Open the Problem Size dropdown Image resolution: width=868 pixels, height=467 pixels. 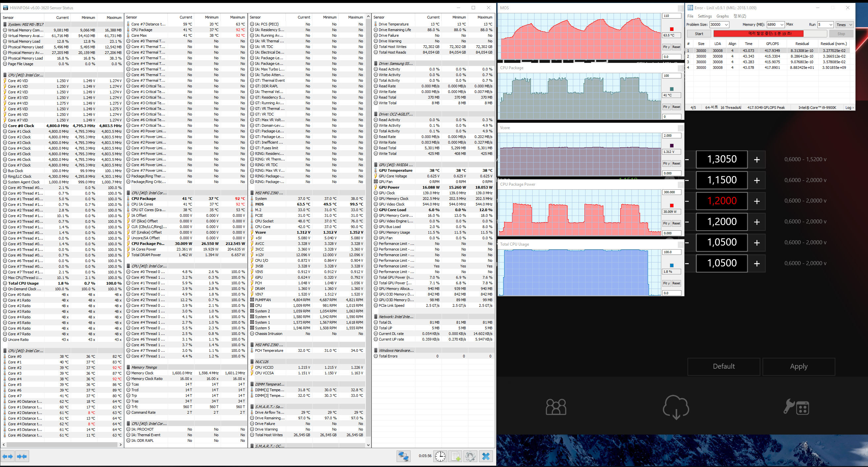[x=726, y=24]
